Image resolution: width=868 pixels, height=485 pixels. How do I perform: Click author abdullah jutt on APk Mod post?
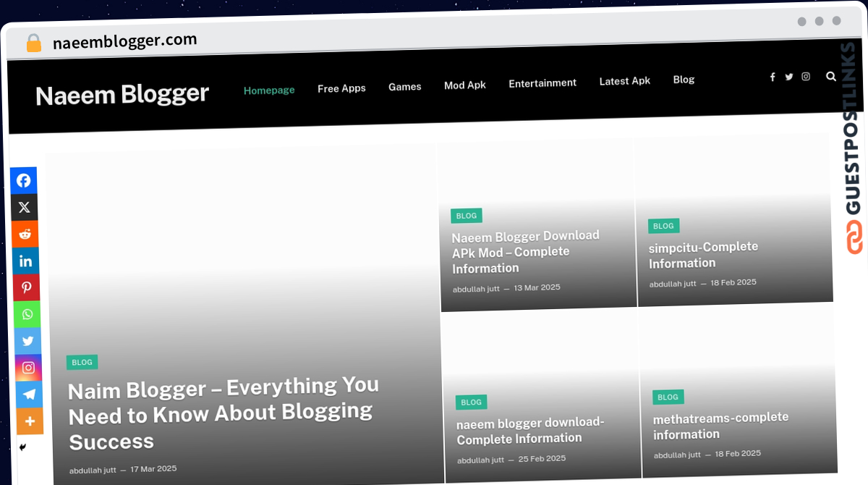click(x=476, y=290)
